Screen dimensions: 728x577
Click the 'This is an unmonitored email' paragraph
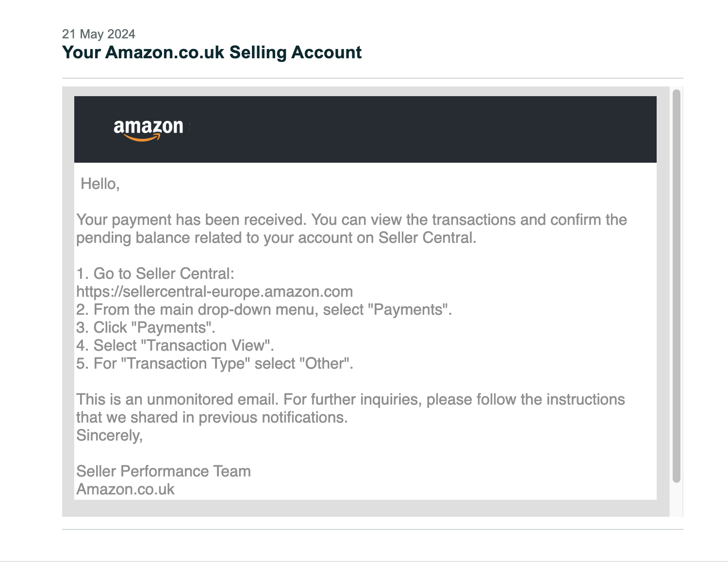click(x=350, y=408)
